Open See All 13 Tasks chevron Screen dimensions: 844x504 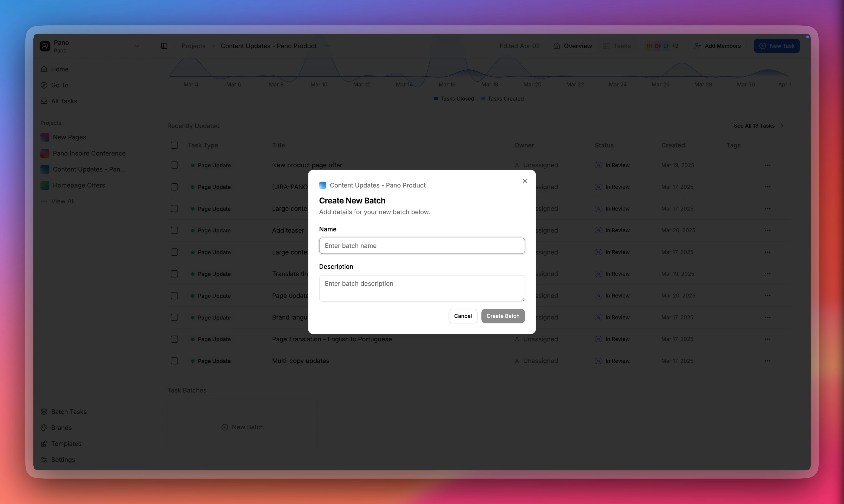point(782,126)
